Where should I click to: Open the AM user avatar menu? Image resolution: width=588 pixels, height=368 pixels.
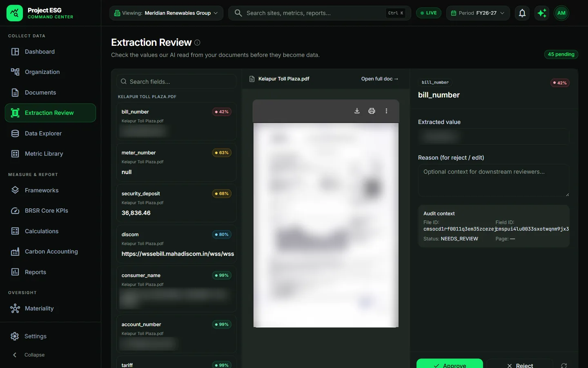[x=561, y=13]
